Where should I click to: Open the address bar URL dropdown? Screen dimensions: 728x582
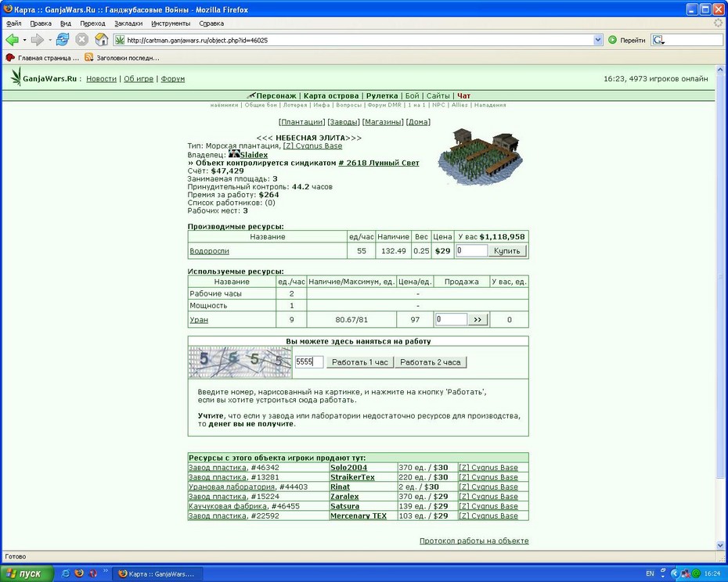tap(598, 40)
